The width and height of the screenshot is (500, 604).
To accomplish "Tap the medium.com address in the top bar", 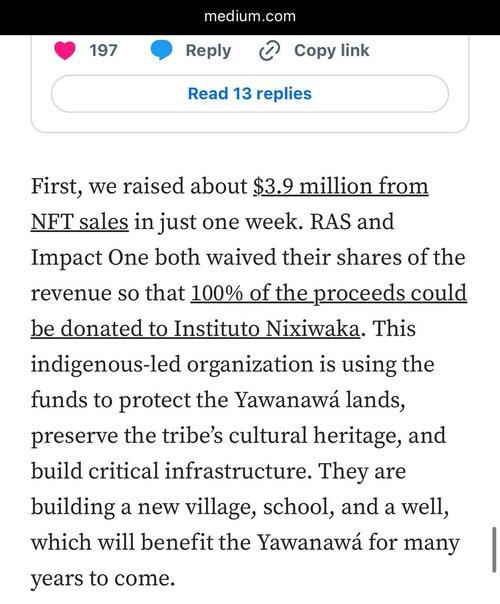I will click(x=250, y=16).
